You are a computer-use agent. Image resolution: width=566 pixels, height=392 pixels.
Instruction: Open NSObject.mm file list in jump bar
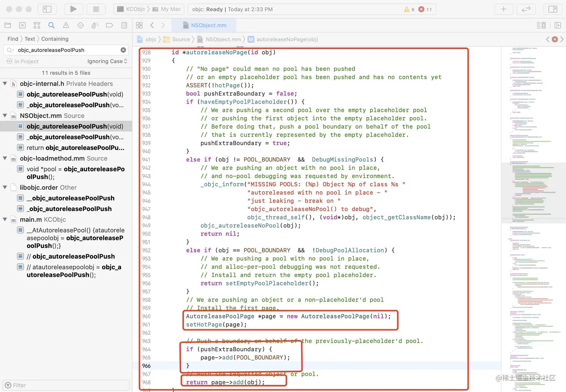pos(219,39)
